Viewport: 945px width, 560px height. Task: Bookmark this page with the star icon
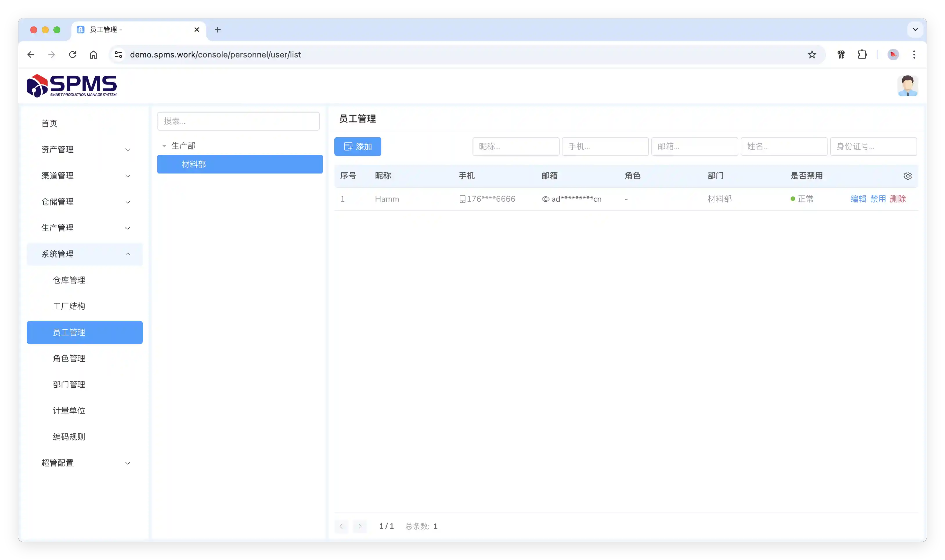812,55
